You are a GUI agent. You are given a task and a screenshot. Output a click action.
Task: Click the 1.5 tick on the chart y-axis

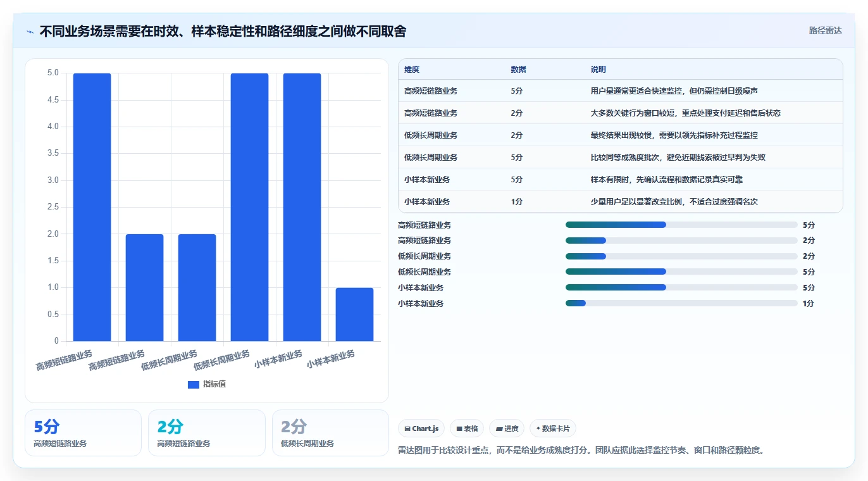coord(53,261)
